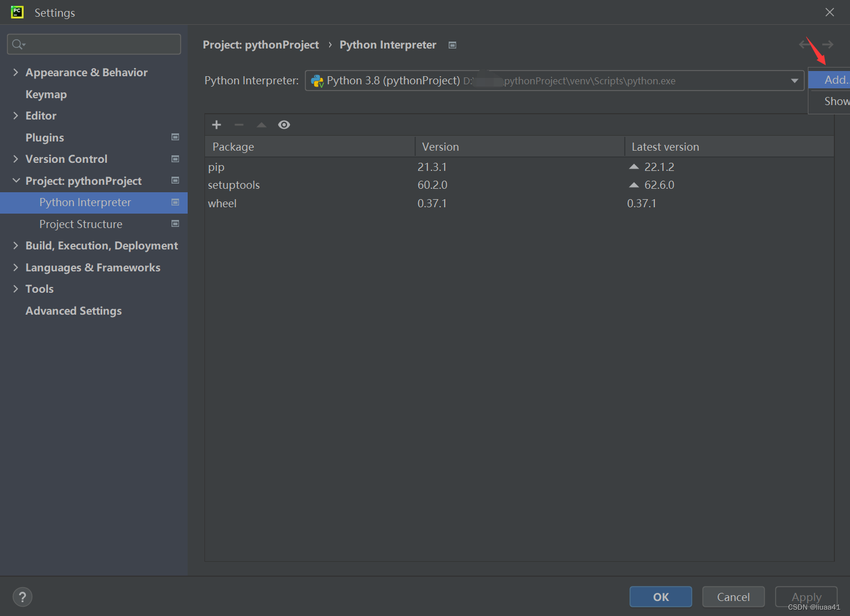The width and height of the screenshot is (850, 616).
Task: Click Languages & Frameworks label
Action: pyautogui.click(x=93, y=267)
